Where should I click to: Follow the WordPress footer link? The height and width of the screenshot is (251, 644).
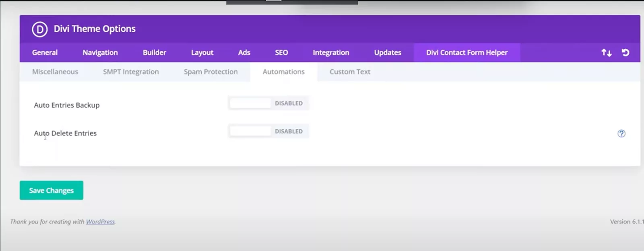click(x=100, y=222)
